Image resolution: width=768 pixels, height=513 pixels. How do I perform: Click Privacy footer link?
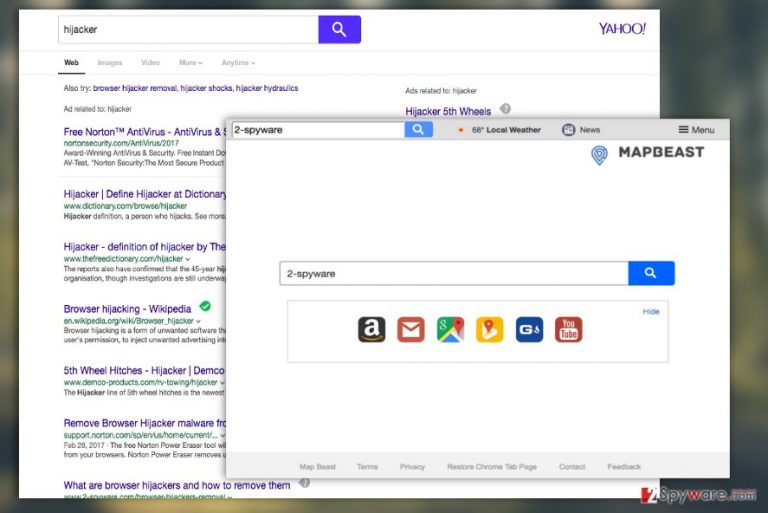(412, 466)
